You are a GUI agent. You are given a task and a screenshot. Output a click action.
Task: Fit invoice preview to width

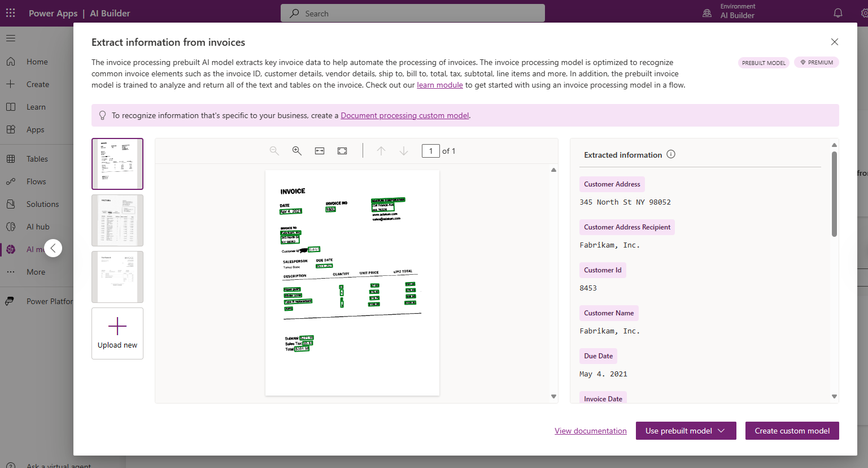click(320, 151)
